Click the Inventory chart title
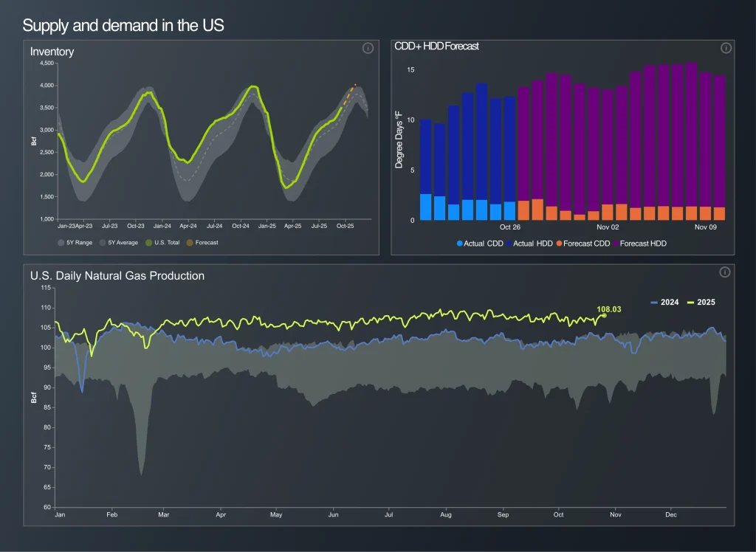The height and width of the screenshot is (552, 756). point(52,52)
